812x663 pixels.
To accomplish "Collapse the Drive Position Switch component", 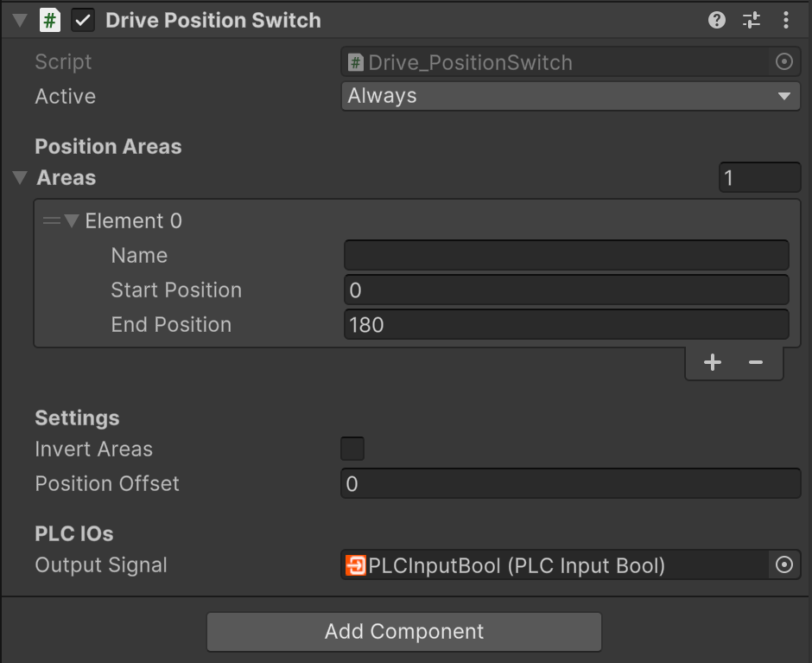I will pyautogui.click(x=20, y=21).
